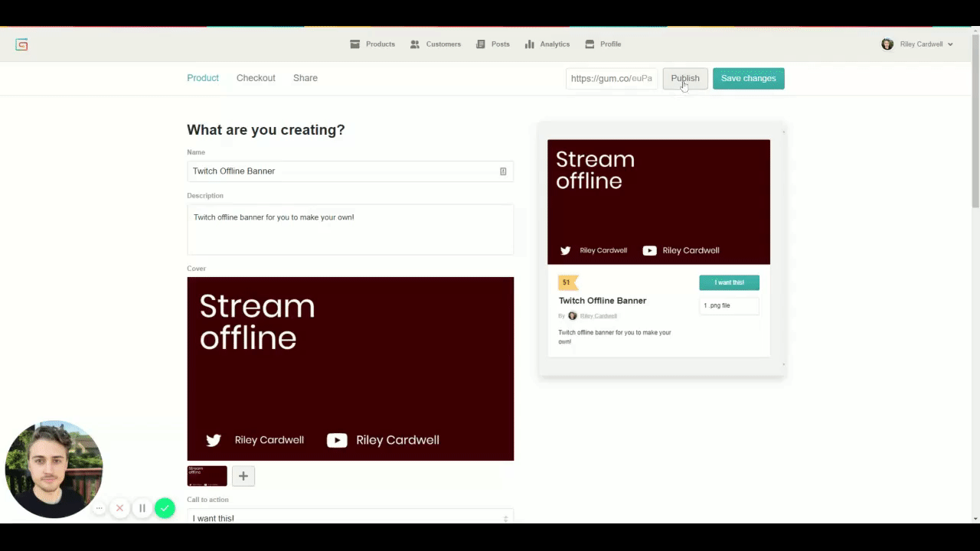Pause the screen recording
The image size is (980, 551).
pos(142,508)
